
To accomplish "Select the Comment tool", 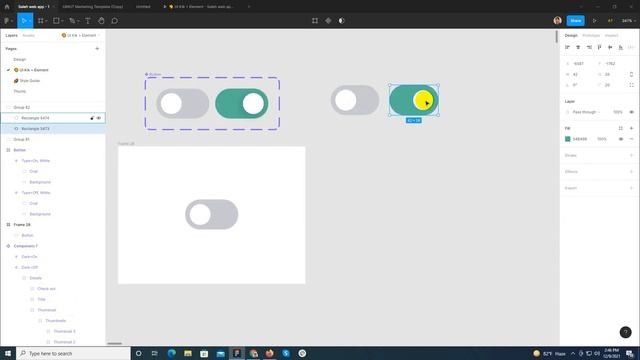I will tap(115, 20).
